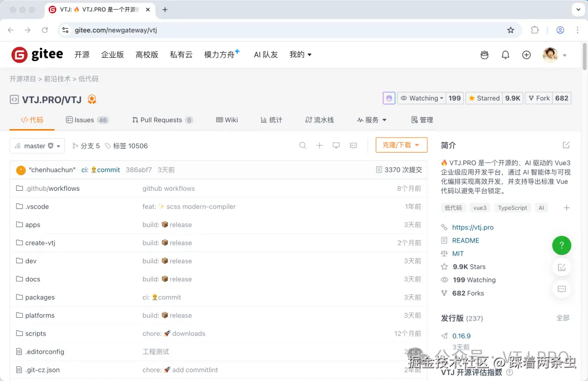The width and height of the screenshot is (588, 381).
Task: Click the plus create-new icon in header
Action: tap(526, 55)
